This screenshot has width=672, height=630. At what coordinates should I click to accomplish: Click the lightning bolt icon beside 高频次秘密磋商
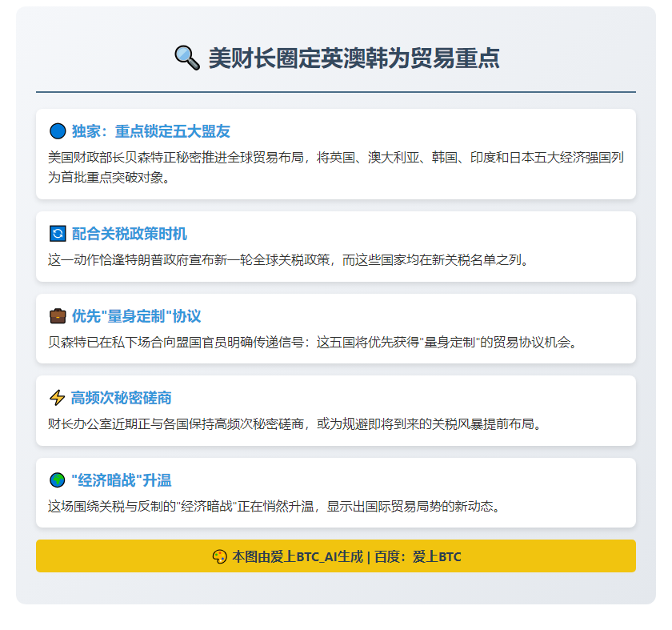(x=57, y=398)
